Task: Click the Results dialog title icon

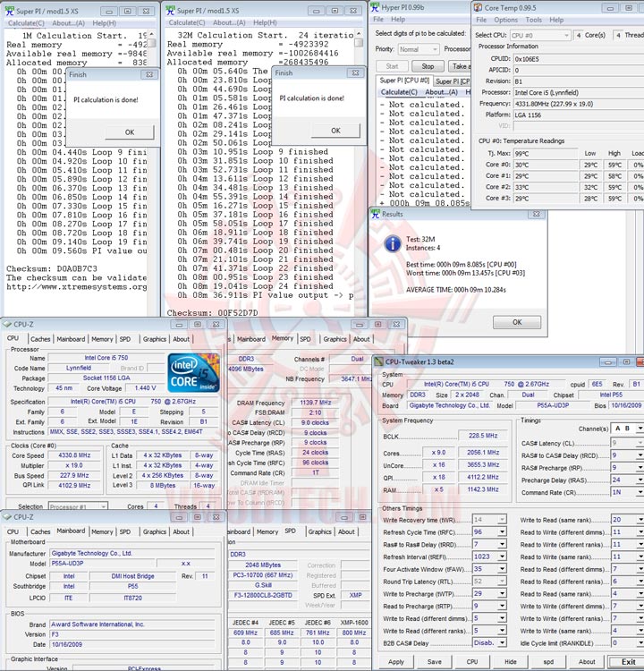Action: coord(376,214)
